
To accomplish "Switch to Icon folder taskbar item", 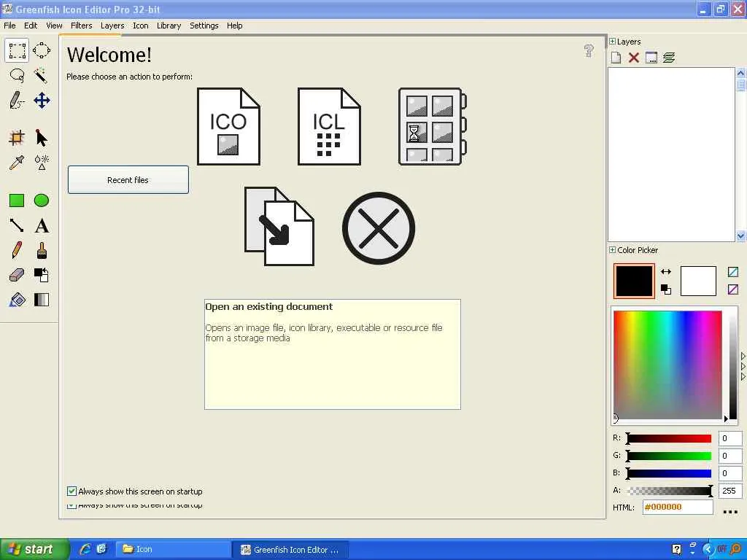I will 172,549.
